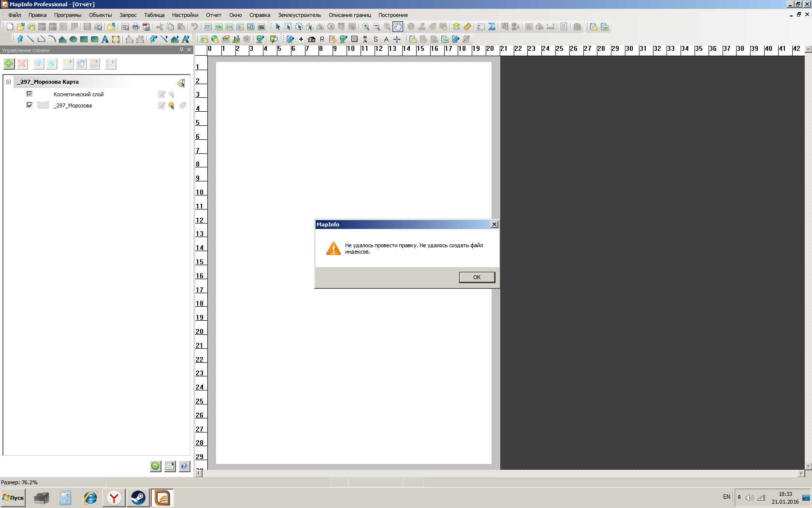The width and height of the screenshot is (812, 508).
Task: Open the Землеустроитель menu
Action: 299,15
